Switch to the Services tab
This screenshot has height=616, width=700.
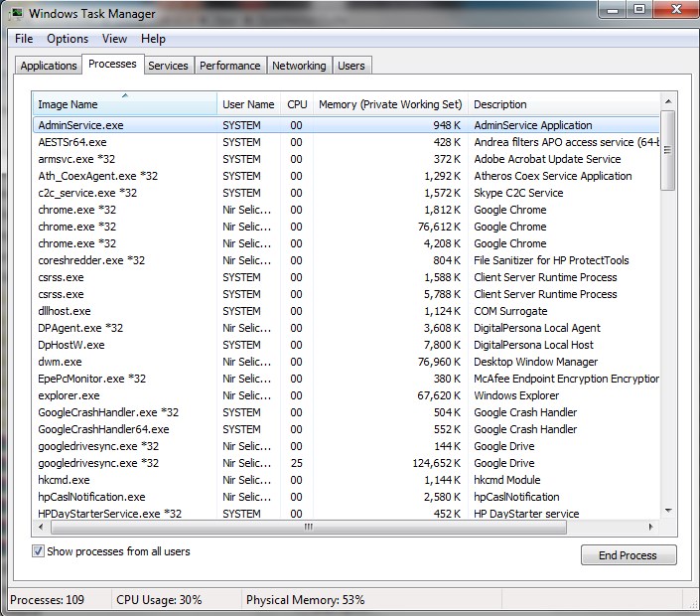pyautogui.click(x=169, y=66)
